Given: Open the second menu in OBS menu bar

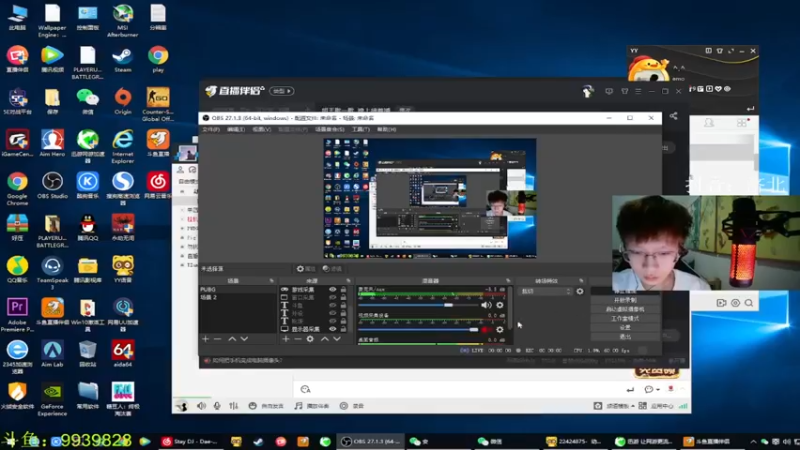Looking at the screenshot, I should (236, 130).
